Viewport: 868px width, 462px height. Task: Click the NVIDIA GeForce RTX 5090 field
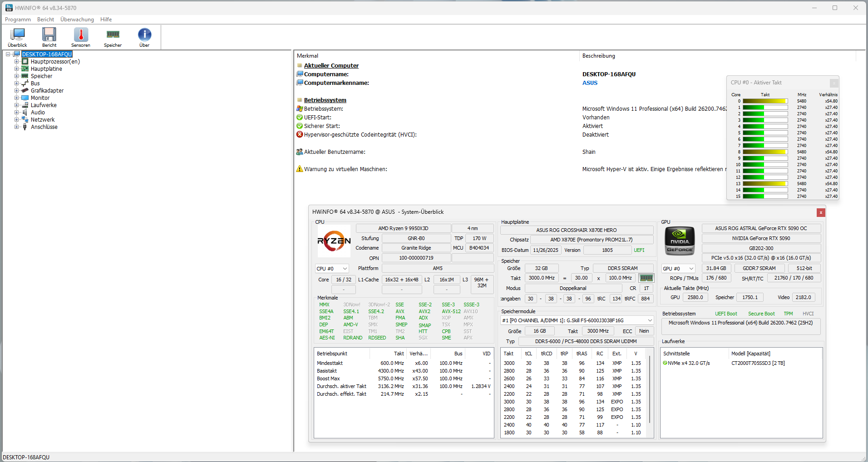[761, 238]
